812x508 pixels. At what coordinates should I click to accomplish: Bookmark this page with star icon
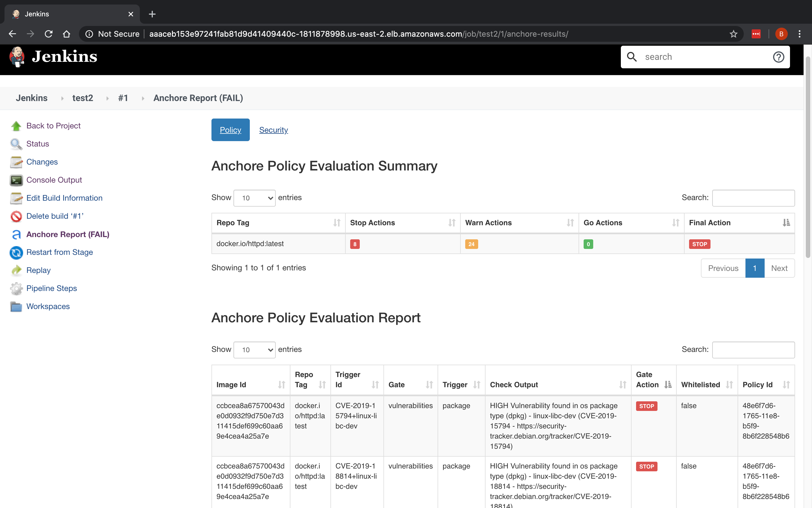coord(734,34)
